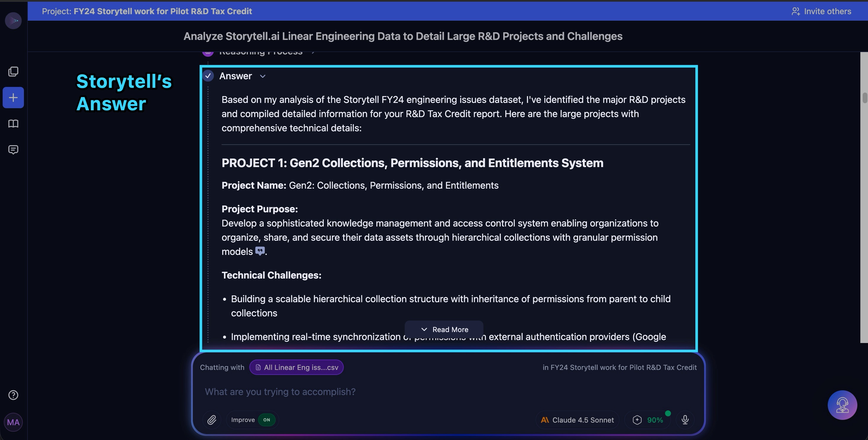This screenshot has width=868, height=440.
Task: Toggle the Improve ON switch
Action: 267,420
